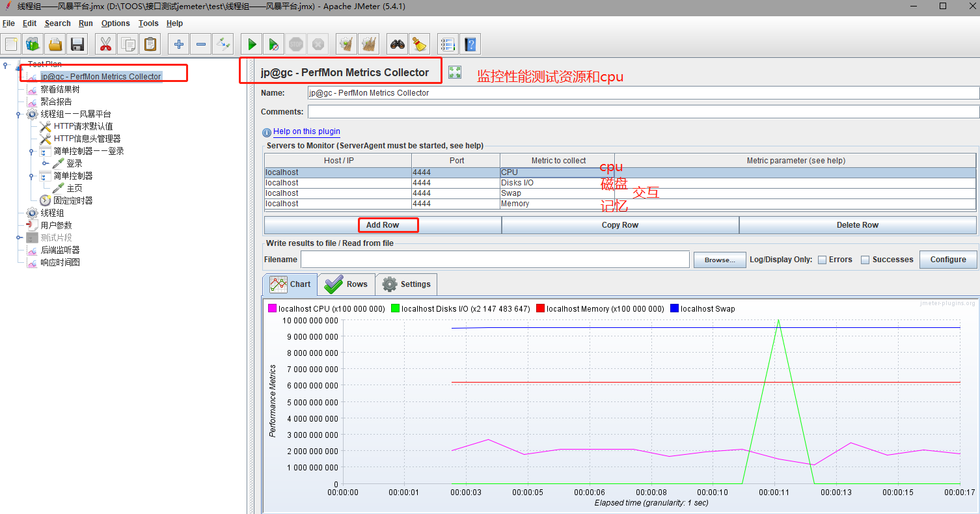Enable the Errors checkbox
980x514 pixels.
pyautogui.click(x=823, y=260)
